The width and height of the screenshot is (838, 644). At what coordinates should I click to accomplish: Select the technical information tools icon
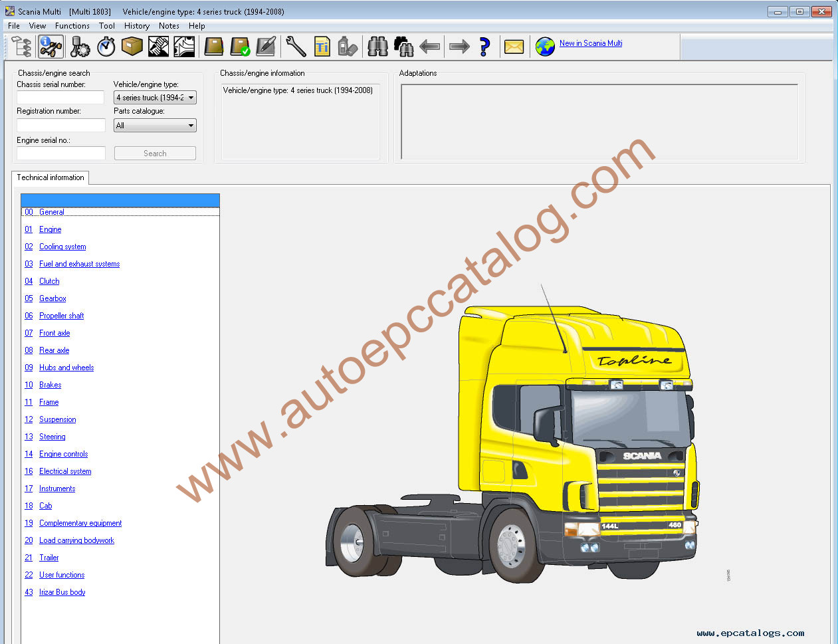(51, 47)
